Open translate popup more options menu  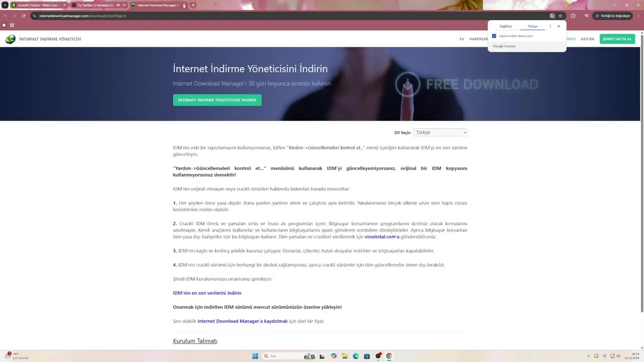pyautogui.click(x=550, y=26)
